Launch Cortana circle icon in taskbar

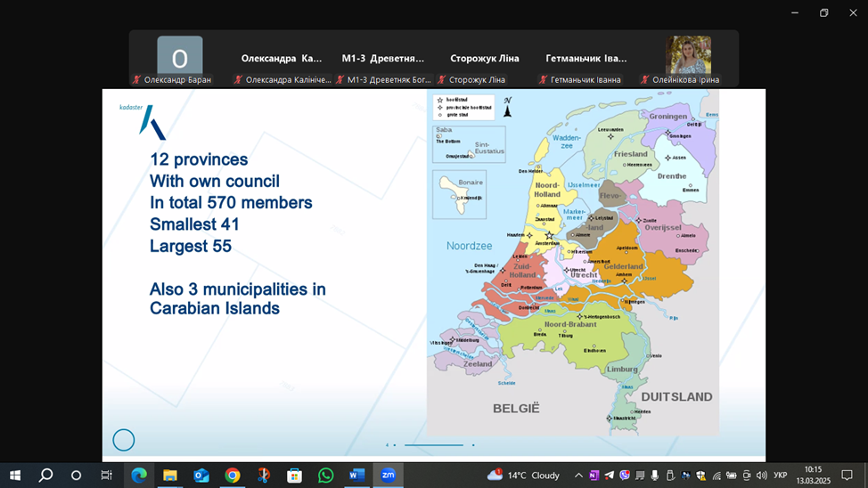(x=77, y=476)
